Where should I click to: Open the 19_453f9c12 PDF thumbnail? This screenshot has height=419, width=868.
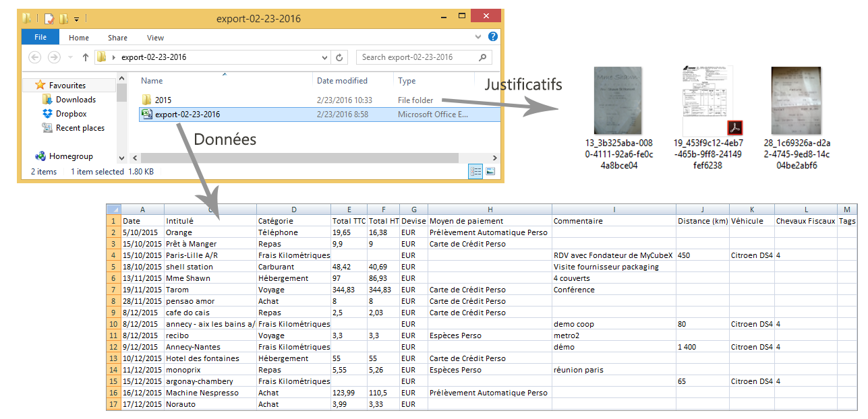pos(707,100)
